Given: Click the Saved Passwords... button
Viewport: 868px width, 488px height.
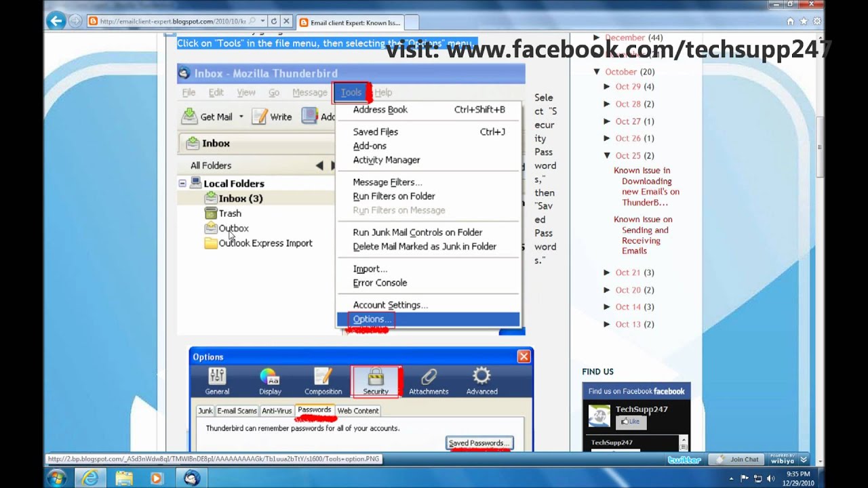Looking at the screenshot, I should 479,443.
